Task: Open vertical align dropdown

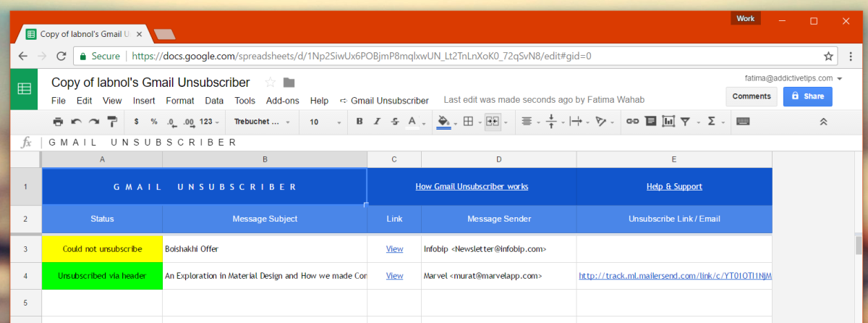Action: pos(555,122)
